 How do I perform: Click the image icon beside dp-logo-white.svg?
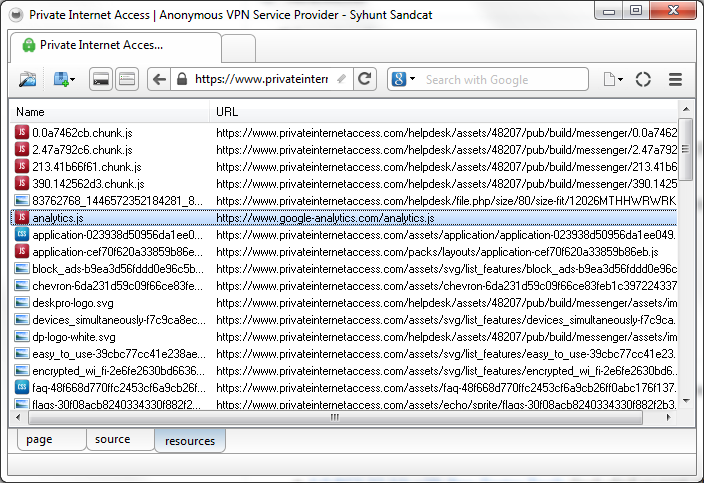click(22, 336)
